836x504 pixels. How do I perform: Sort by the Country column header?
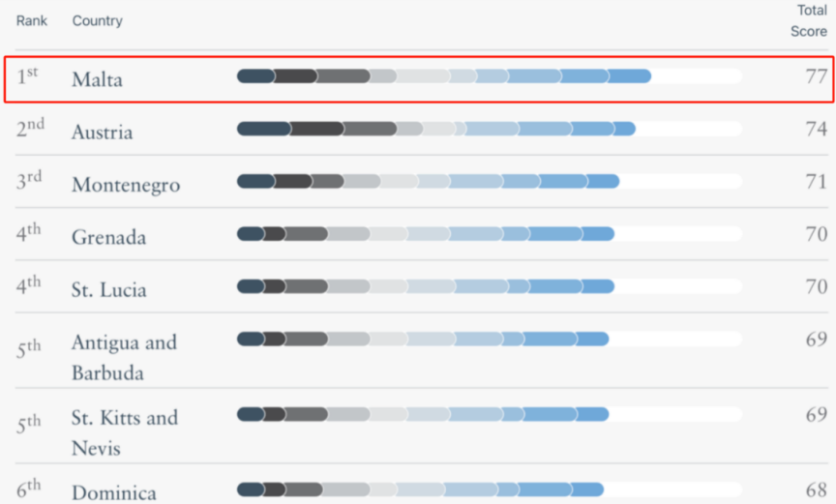(x=98, y=20)
